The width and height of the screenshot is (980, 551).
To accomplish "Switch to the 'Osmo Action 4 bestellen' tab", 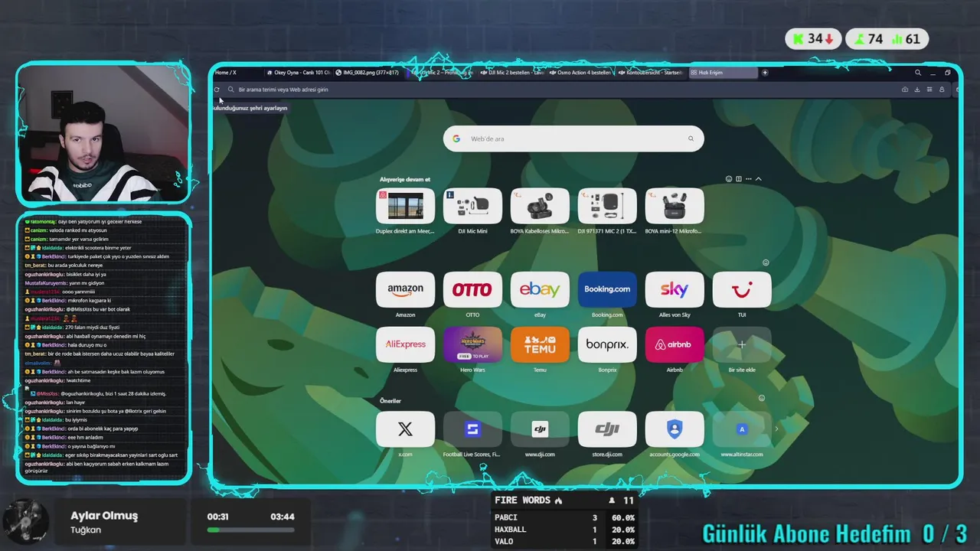I will [581, 73].
